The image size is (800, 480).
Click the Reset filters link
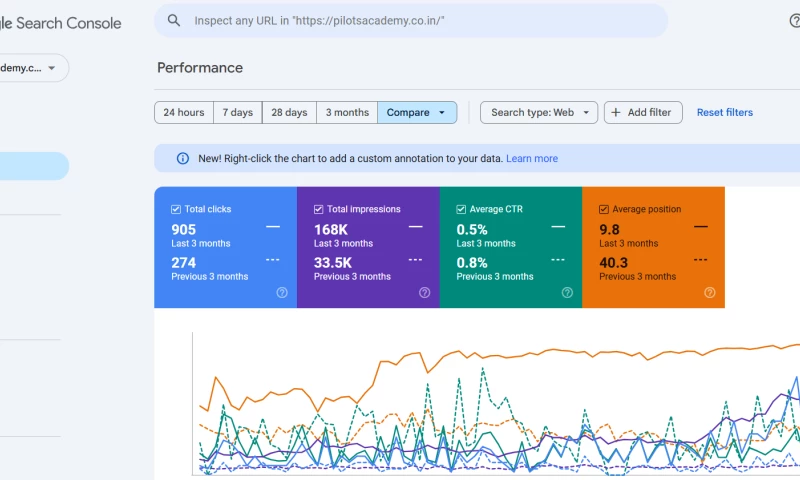pos(724,113)
